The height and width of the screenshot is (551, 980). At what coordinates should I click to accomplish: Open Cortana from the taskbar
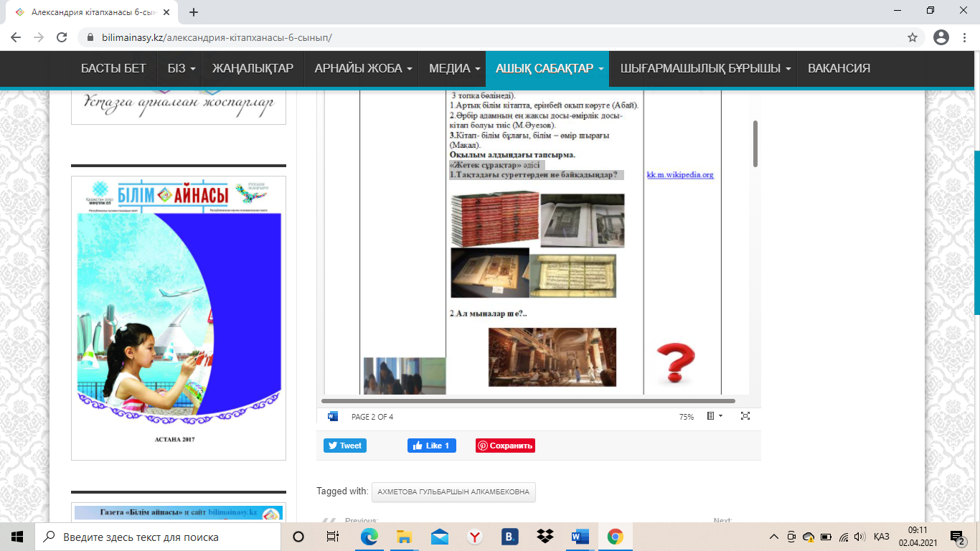(298, 537)
